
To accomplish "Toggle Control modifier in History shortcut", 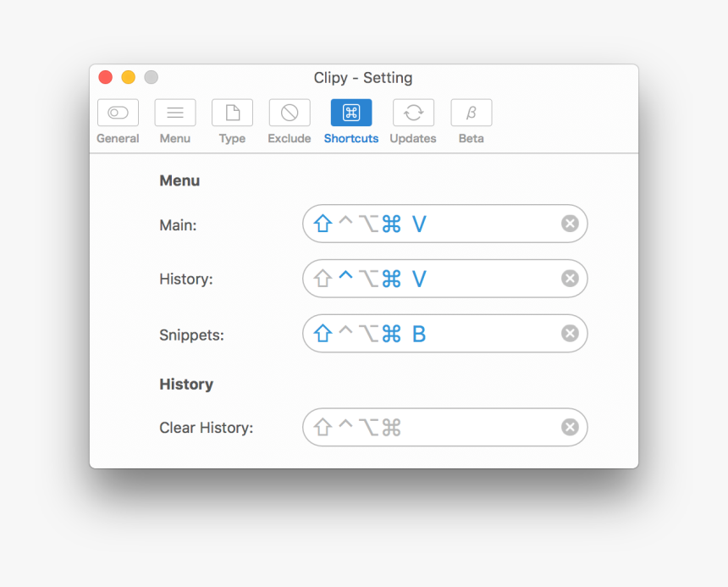I will 345,274.
